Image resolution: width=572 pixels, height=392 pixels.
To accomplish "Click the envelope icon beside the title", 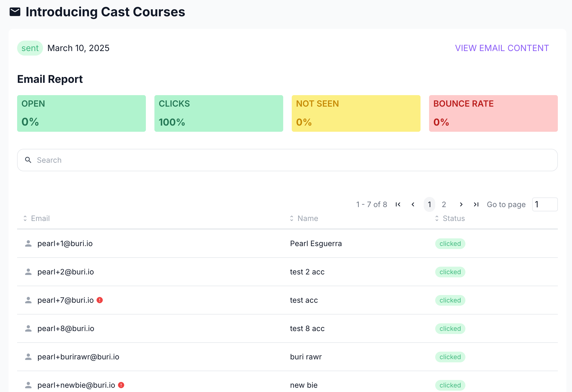I will click(15, 12).
